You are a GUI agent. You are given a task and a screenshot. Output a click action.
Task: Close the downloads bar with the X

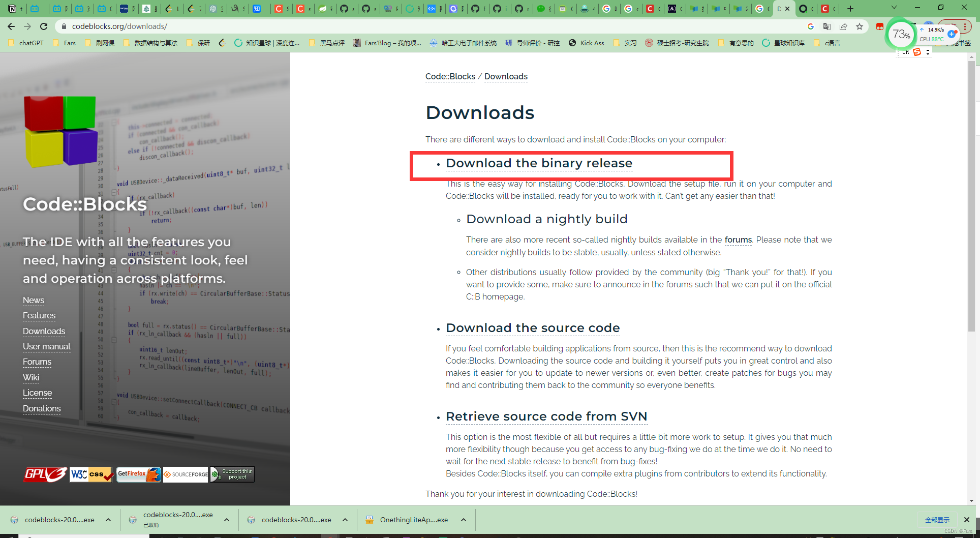pos(967,520)
